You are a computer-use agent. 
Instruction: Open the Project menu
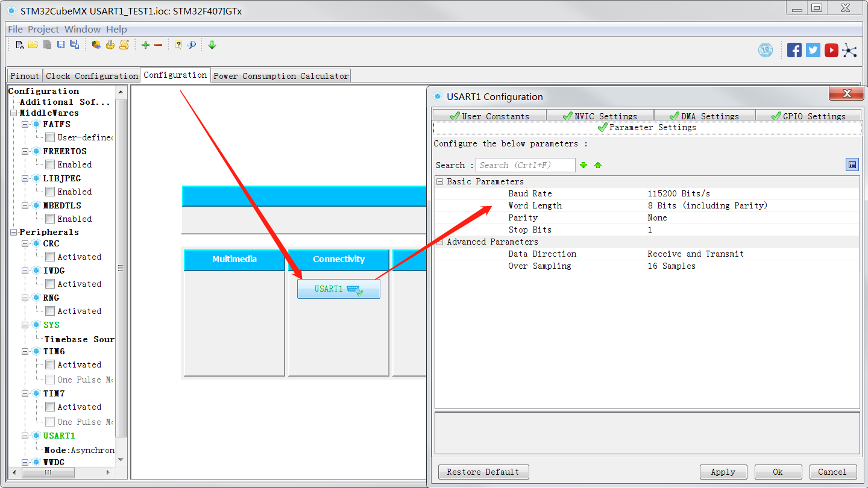tap(43, 29)
